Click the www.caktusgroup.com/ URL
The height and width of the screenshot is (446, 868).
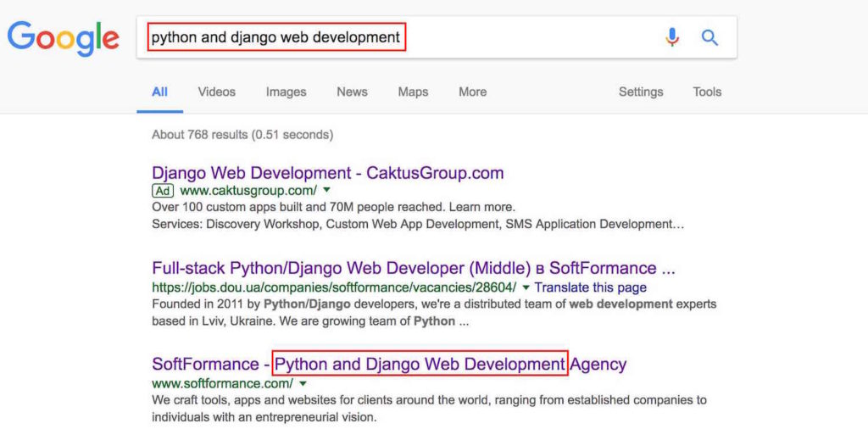coord(248,191)
